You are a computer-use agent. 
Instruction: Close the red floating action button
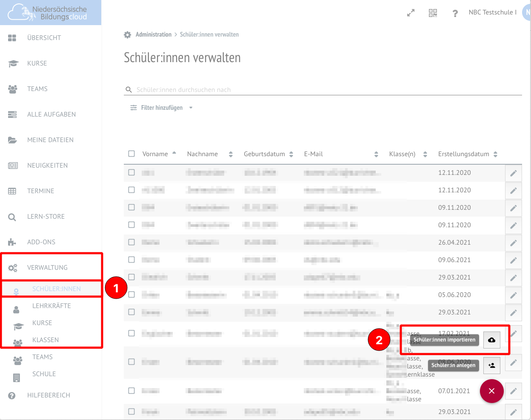tap(491, 391)
